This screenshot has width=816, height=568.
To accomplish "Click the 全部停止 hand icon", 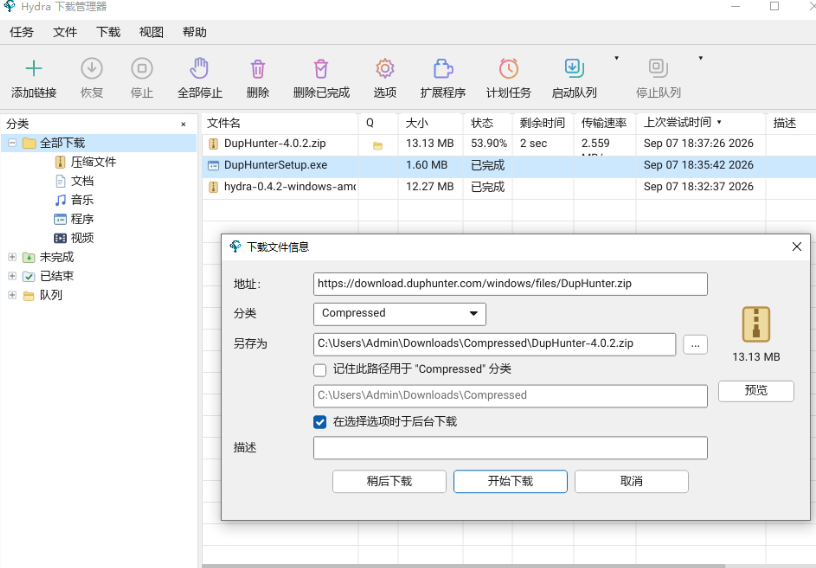I will (199, 68).
